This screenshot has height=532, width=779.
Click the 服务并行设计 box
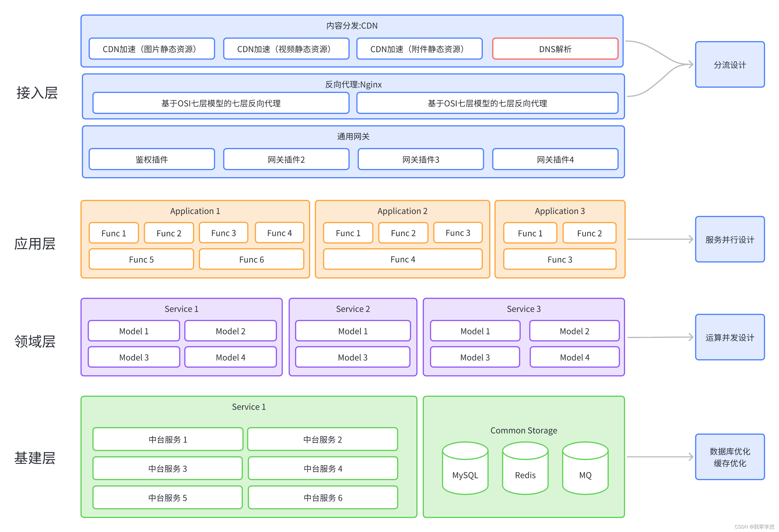[730, 239]
